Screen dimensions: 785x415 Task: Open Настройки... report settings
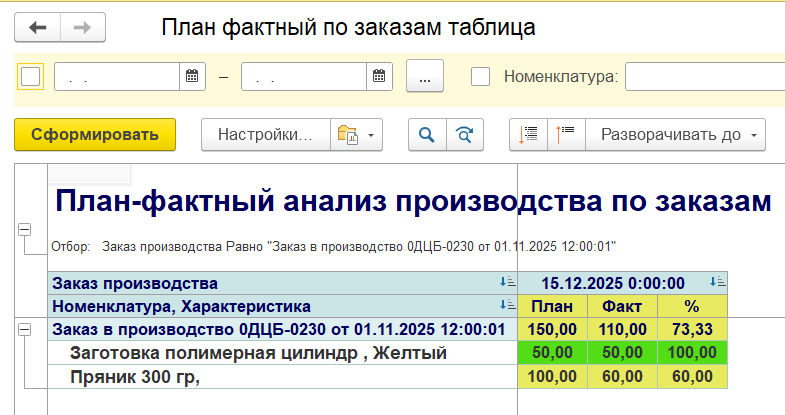(x=266, y=135)
